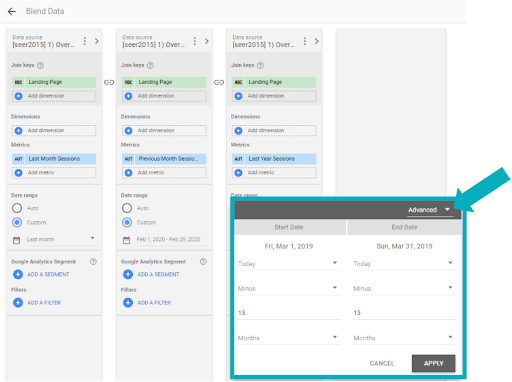This screenshot has height=382, width=512.
Task: Switch to the End Date tab
Action: click(x=404, y=227)
